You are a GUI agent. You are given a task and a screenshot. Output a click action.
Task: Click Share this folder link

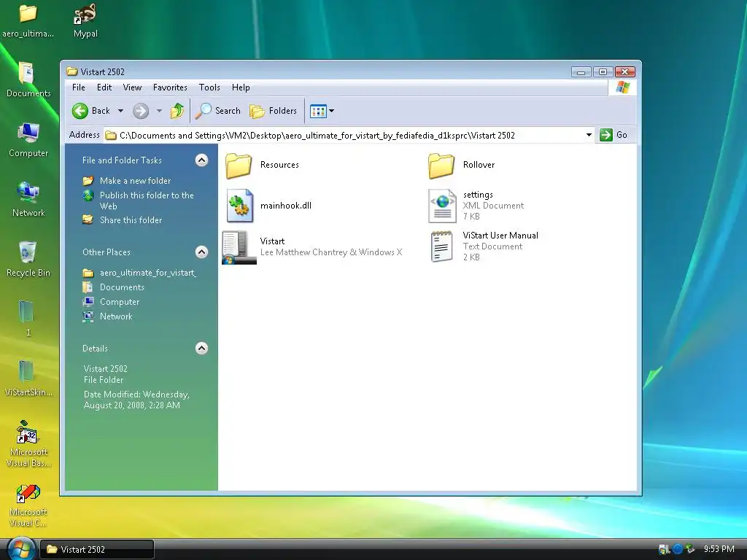click(x=131, y=220)
